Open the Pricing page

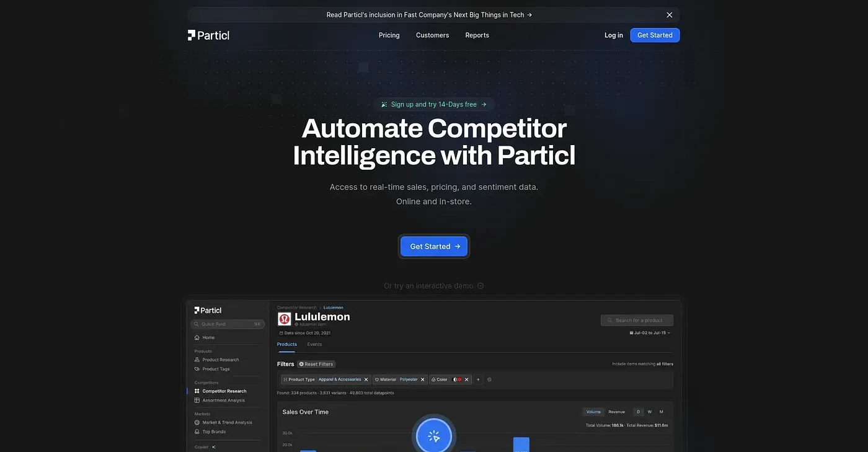[x=389, y=35]
